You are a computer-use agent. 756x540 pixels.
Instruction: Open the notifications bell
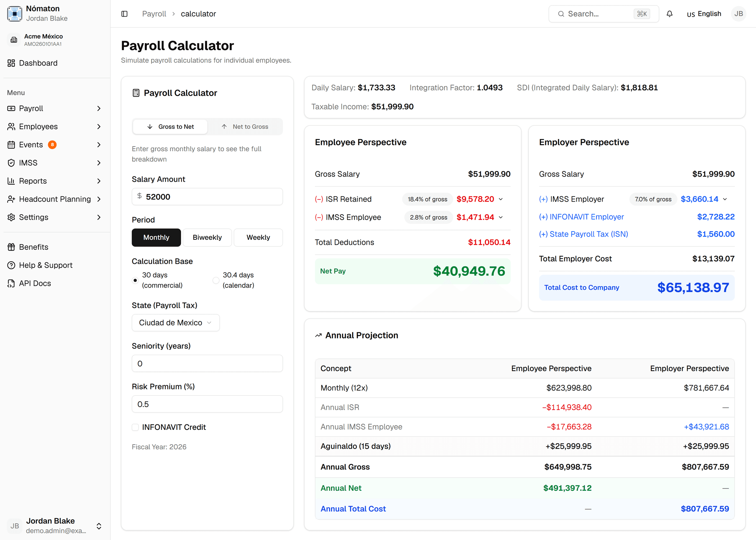[670, 14]
